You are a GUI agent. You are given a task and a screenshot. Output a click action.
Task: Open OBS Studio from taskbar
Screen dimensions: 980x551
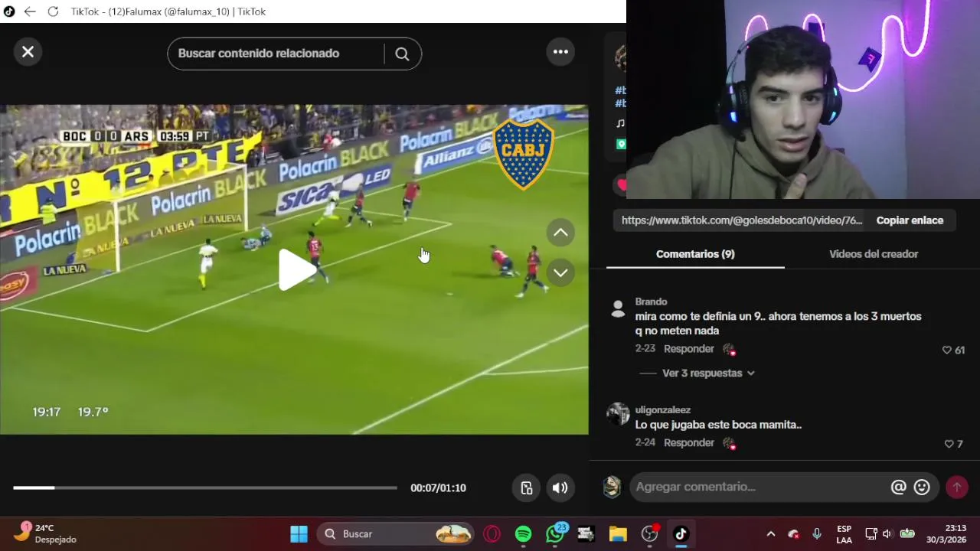pos(649,534)
